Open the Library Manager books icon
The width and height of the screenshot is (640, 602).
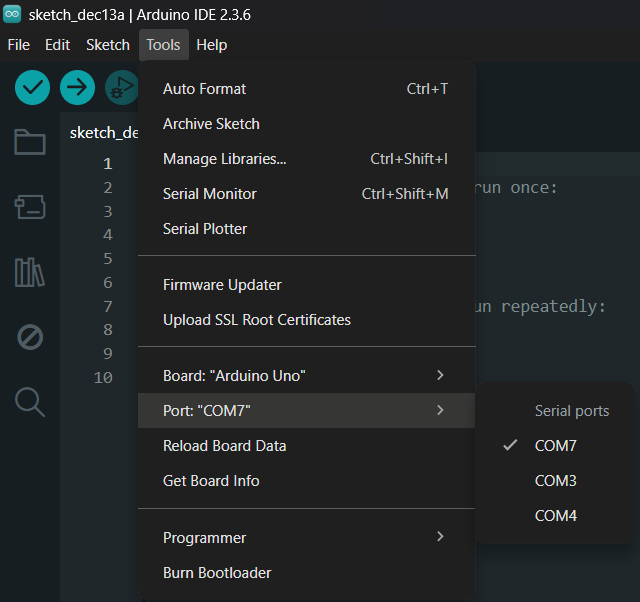point(30,272)
